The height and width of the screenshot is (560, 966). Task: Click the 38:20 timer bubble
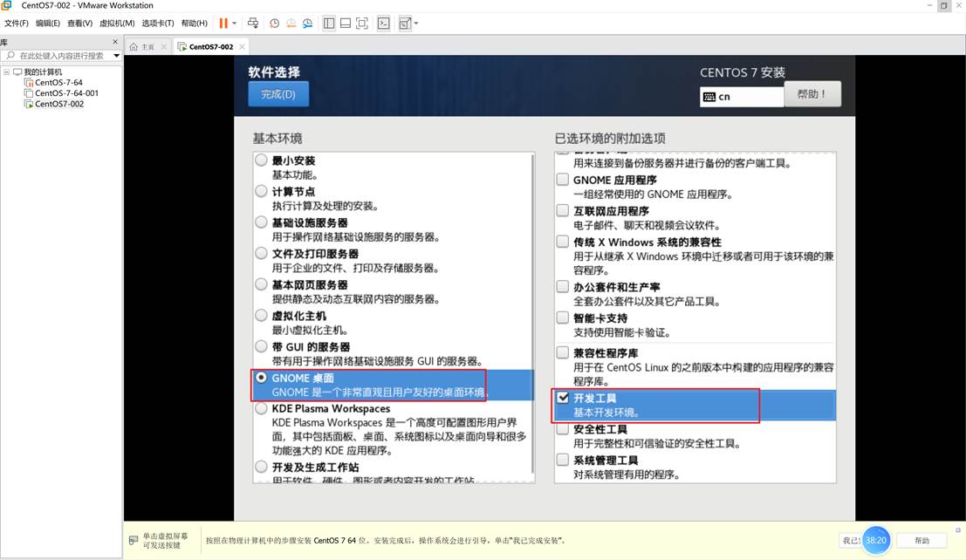875,540
